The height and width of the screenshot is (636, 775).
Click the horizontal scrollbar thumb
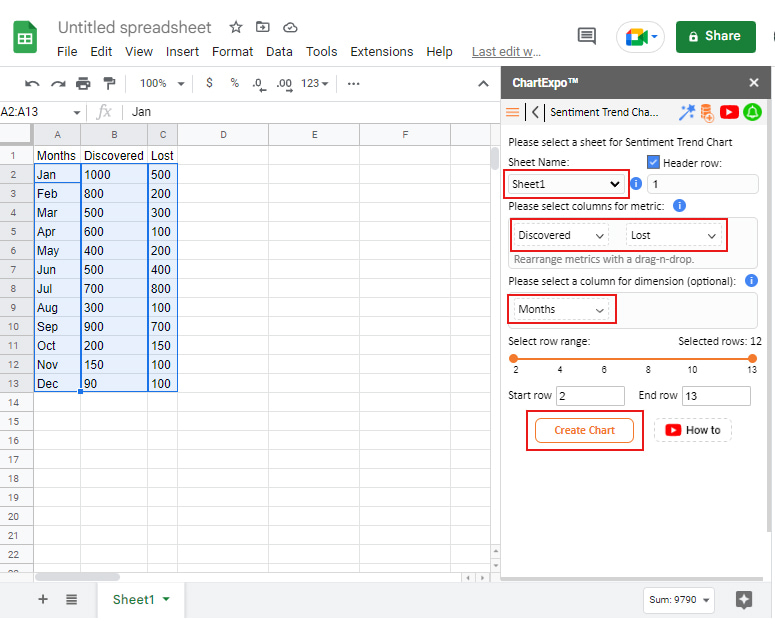[x=77, y=577]
